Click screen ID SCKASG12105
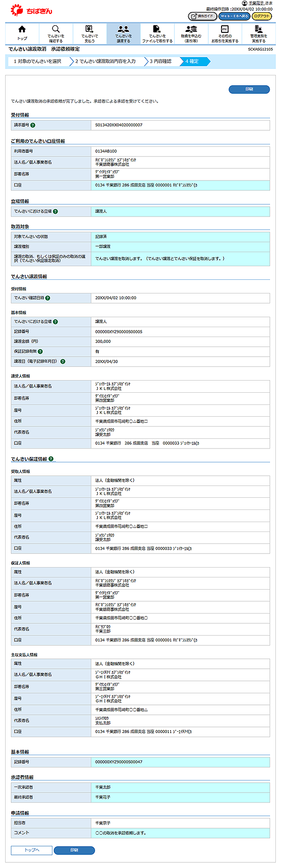Viewport: 281px width, 868px height. 260,49
